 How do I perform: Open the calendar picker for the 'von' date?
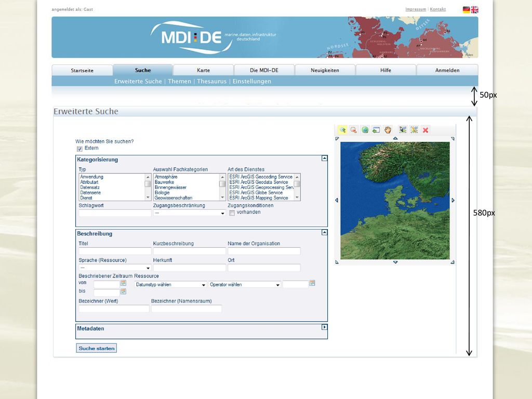coord(123,283)
